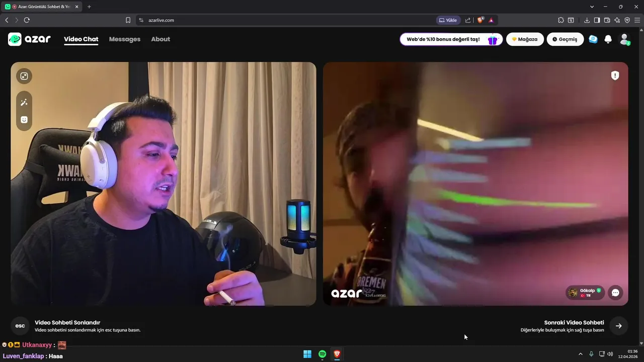
Task: Click Sonraki Video Sohbeti label
Action: coord(574,323)
